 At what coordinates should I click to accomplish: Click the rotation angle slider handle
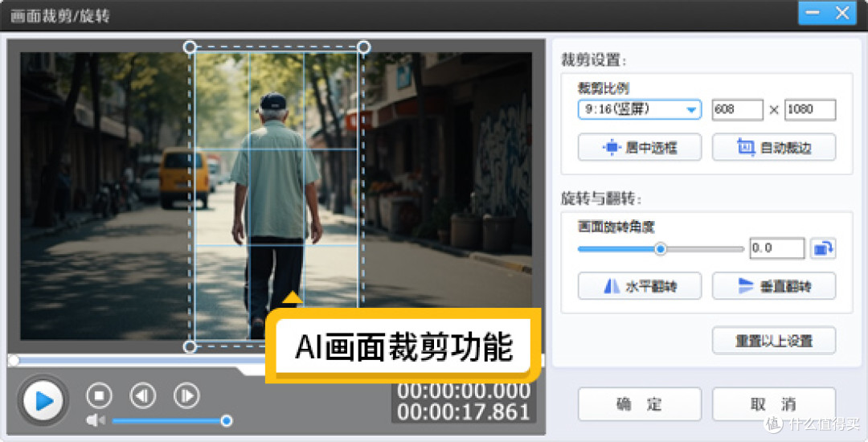tap(660, 249)
